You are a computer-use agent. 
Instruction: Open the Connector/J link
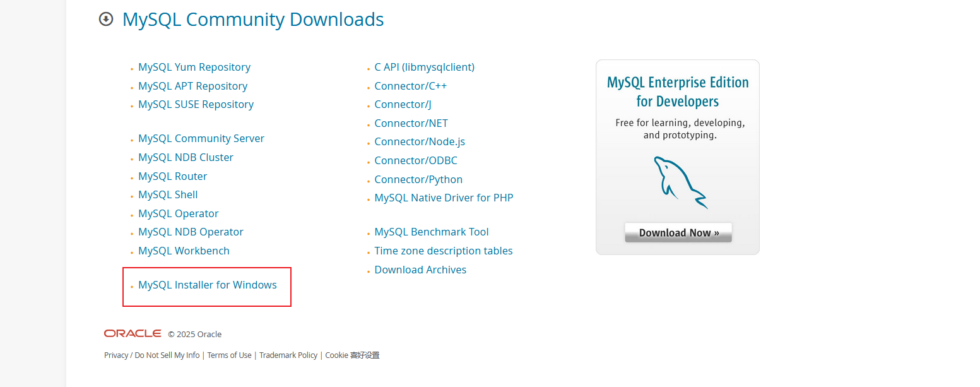point(403,104)
